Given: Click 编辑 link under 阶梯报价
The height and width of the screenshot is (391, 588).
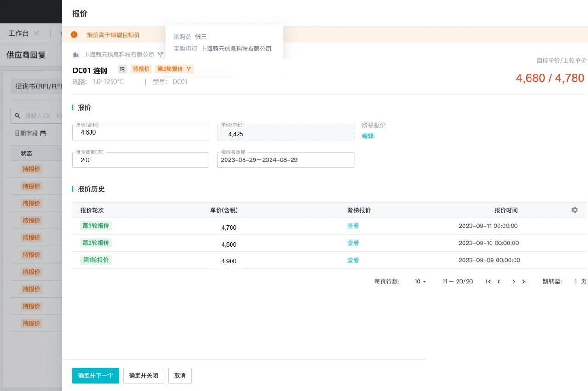Looking at the screenshot, I should point(368,136).
